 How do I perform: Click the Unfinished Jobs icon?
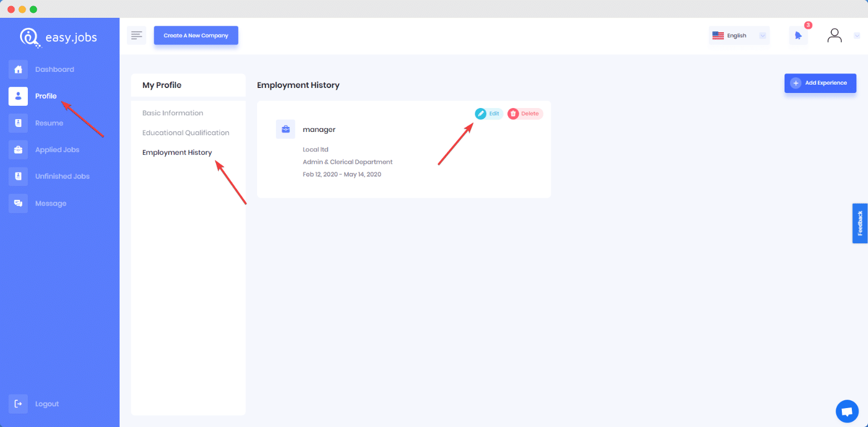click(18, 176)
